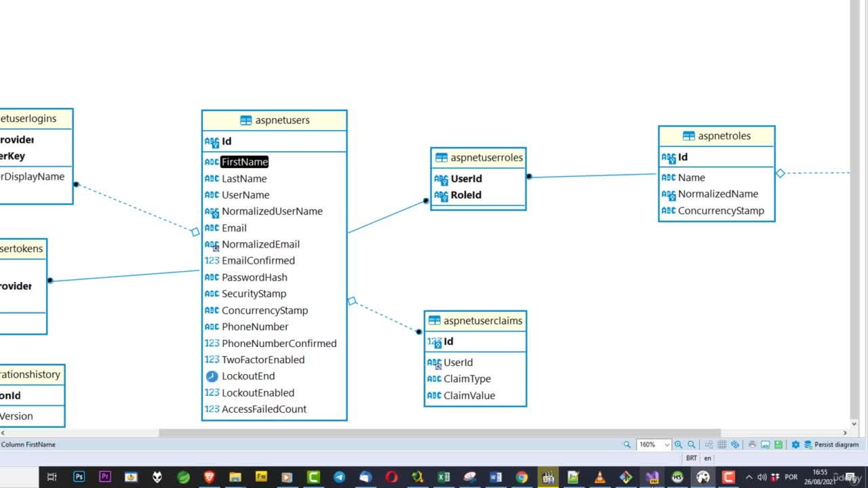The height and width of the screenshot is (488, 868).
Task: Select AccessFailedCount column in aspnetusers
Action: tap(264, 409)
